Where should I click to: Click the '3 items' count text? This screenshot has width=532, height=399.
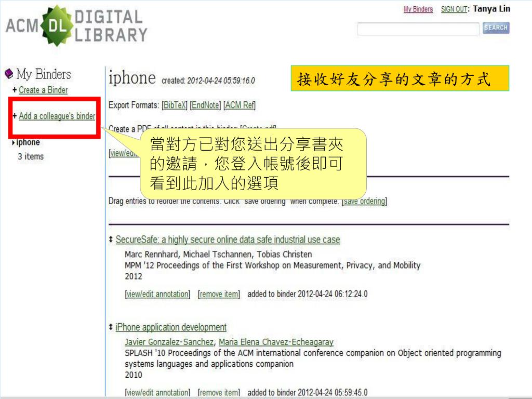tap(31, 156)
